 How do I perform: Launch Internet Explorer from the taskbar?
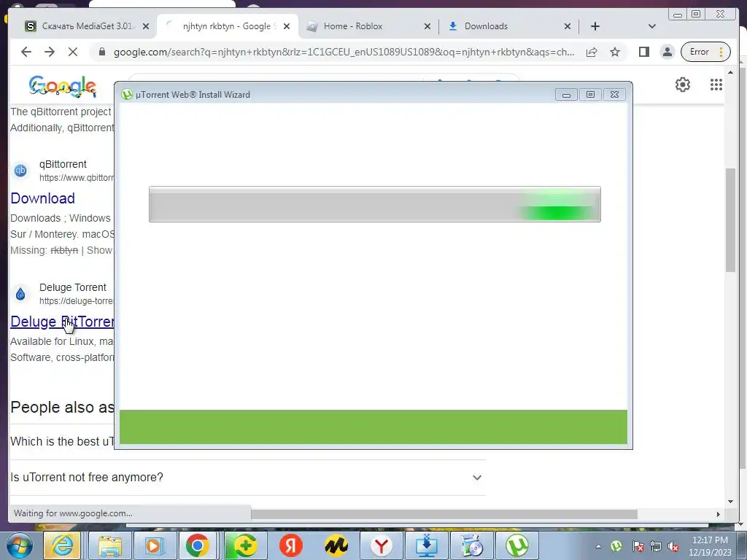(x=63, y=545)
